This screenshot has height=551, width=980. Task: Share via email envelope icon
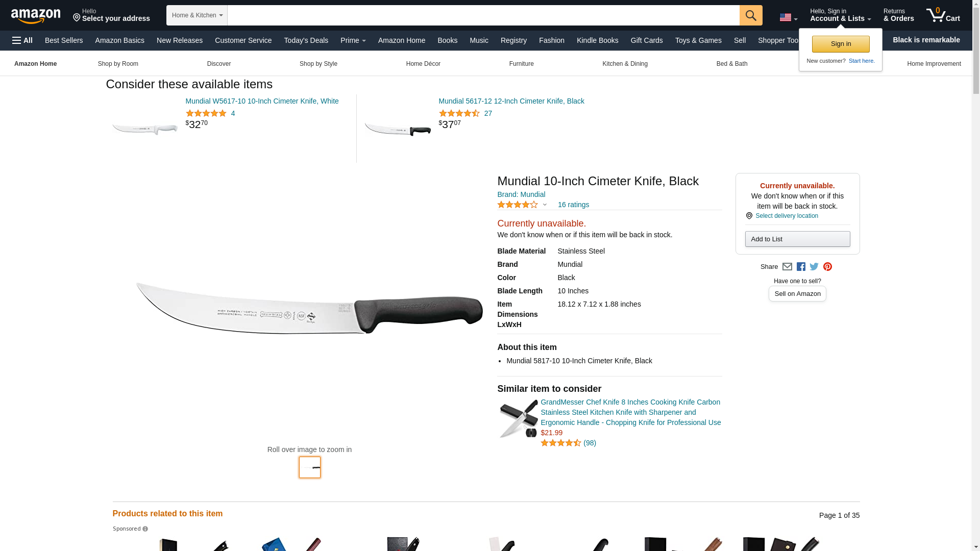pyautogui.click(x=787, y=267)
